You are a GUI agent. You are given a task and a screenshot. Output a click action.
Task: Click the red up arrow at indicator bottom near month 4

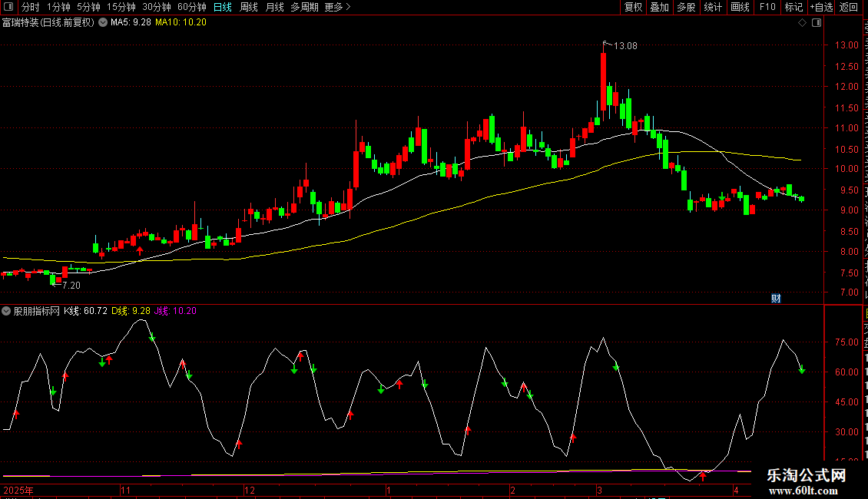click(703, 476)
